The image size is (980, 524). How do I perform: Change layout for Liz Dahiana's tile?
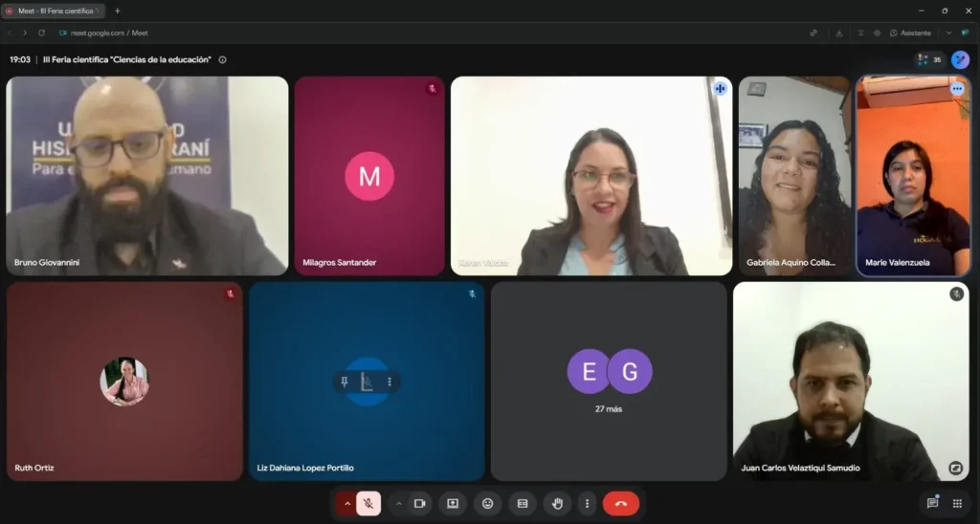[x=367, y=382]
